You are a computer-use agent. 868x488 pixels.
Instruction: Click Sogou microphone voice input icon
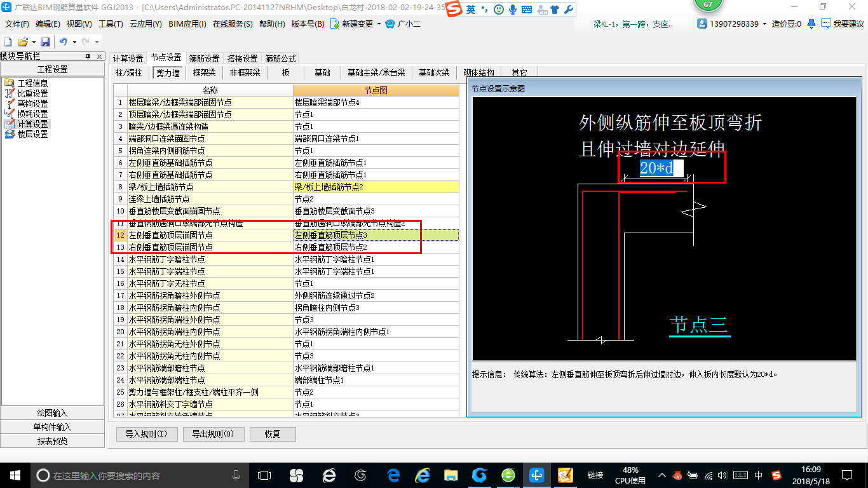point(513,10)
